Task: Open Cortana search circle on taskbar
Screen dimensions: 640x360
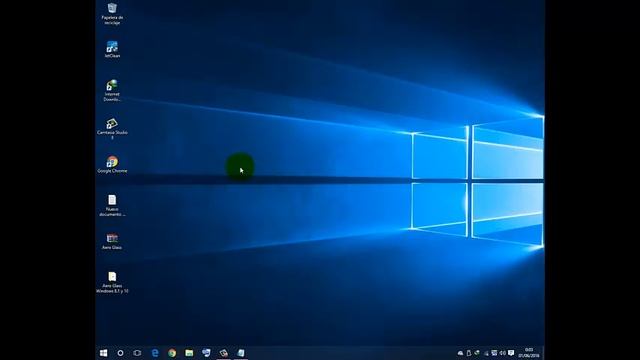Action: pos(120,353)
